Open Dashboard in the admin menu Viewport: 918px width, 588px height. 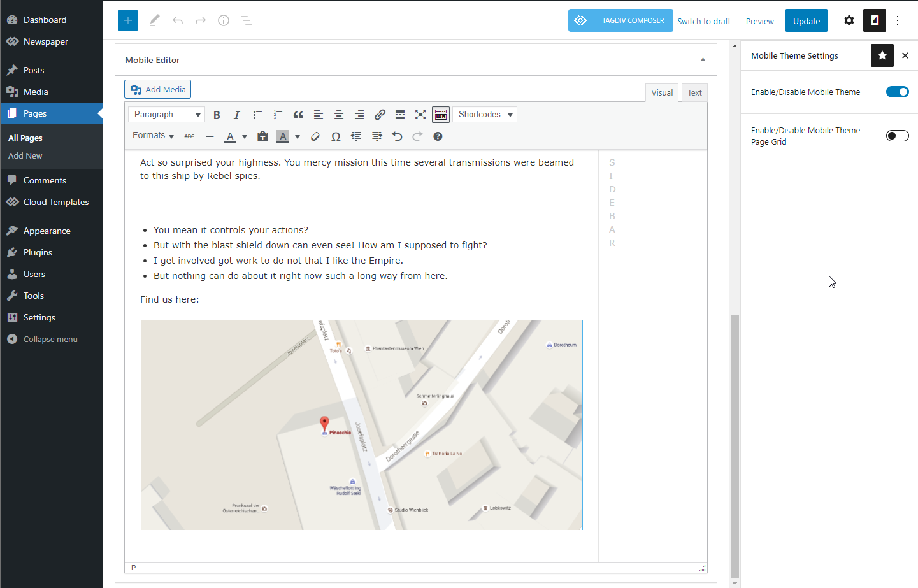[51, 20]
